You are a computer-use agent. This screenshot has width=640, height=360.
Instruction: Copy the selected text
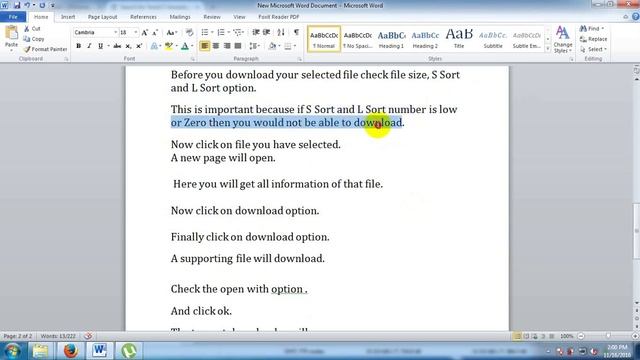[34, 39]
